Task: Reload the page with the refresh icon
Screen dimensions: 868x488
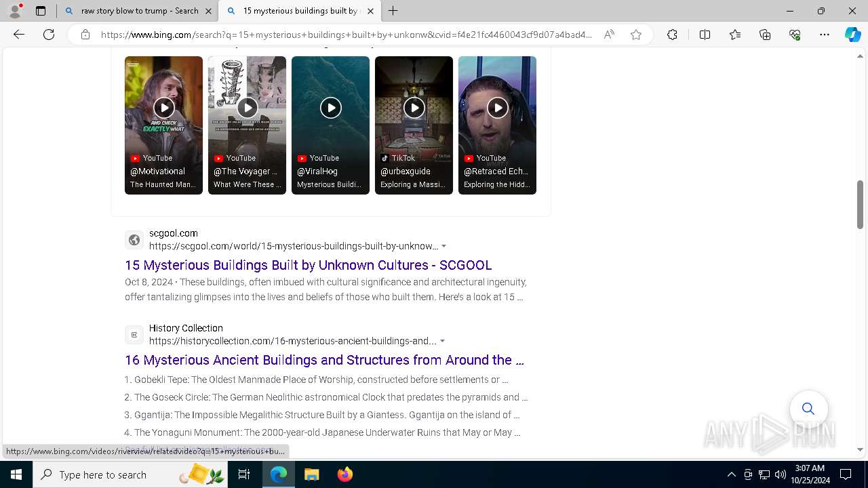Action: 49,35
